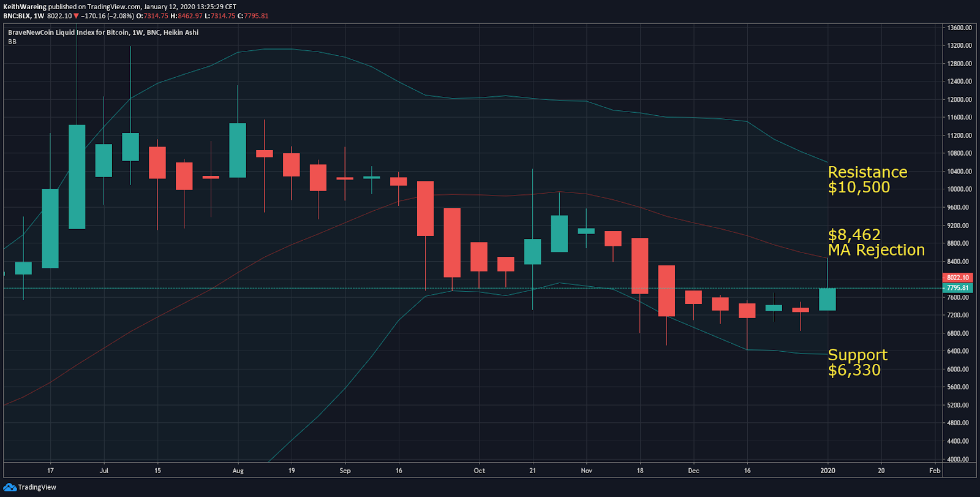
Task: Click the 2020 date axis label
Action: pos(827,471)
